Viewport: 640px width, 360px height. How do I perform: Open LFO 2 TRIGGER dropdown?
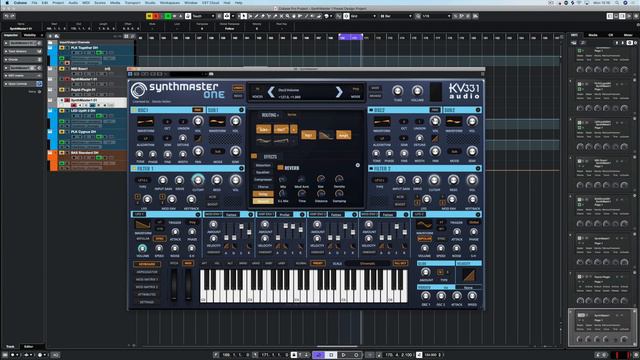(x=473, y=222)
